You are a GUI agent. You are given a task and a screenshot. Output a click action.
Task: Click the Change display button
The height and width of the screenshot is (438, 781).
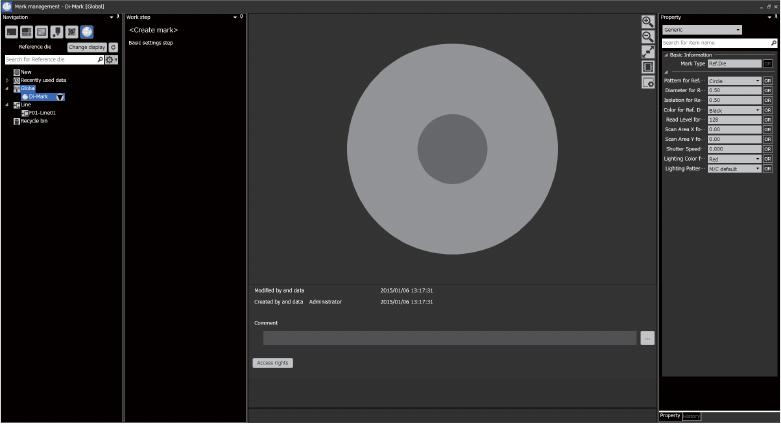point(87,47)
